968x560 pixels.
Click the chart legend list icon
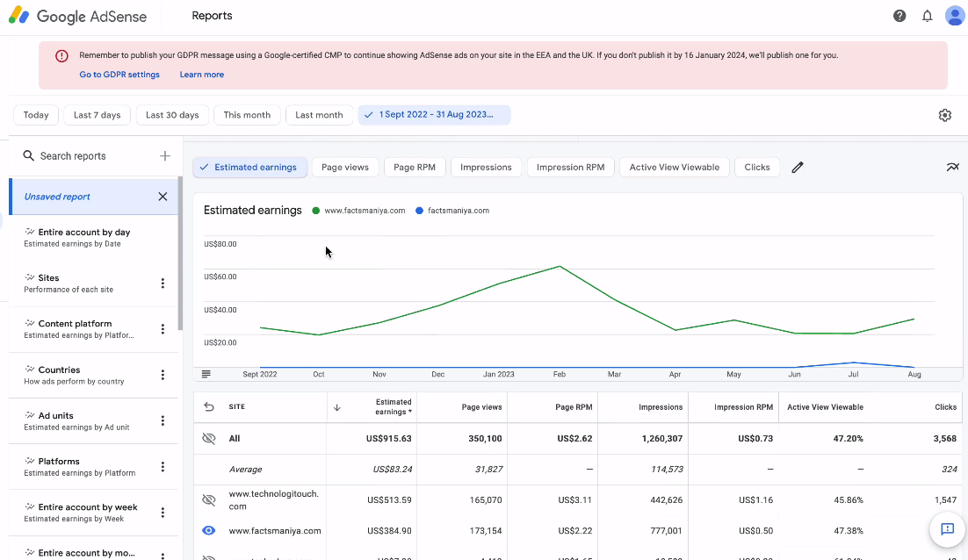[x=206, y=374]
